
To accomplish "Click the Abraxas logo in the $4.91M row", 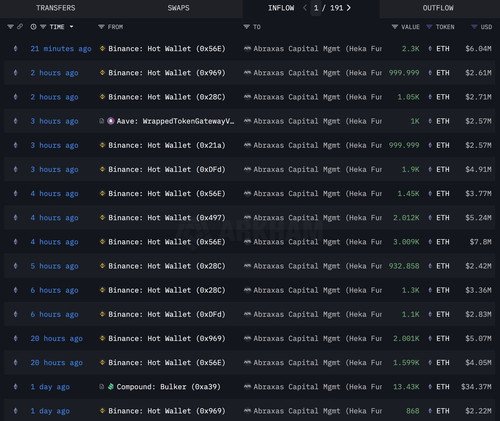I will (x=247, y=169).
